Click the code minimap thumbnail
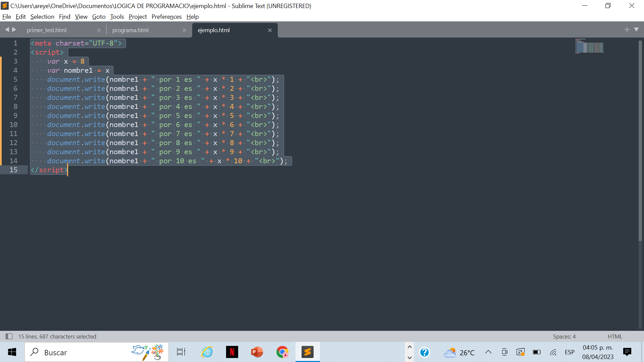644x362 pixels. [589, 46]
